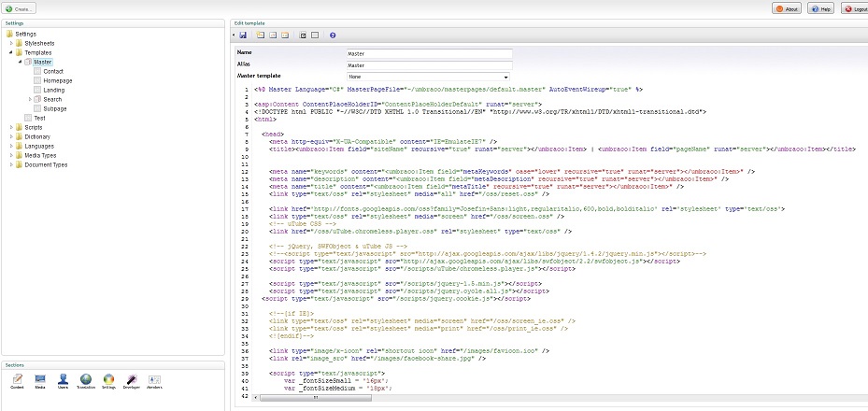Click the Save template disk icon
Viewport: 868px width, 411px height.
click(243, 35)
